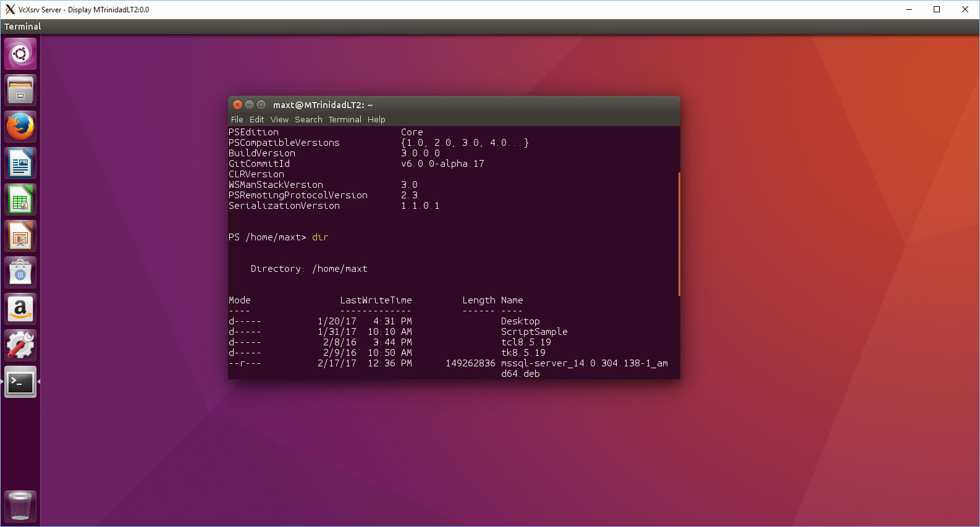Close the terminal window with red button

point(237,104)
